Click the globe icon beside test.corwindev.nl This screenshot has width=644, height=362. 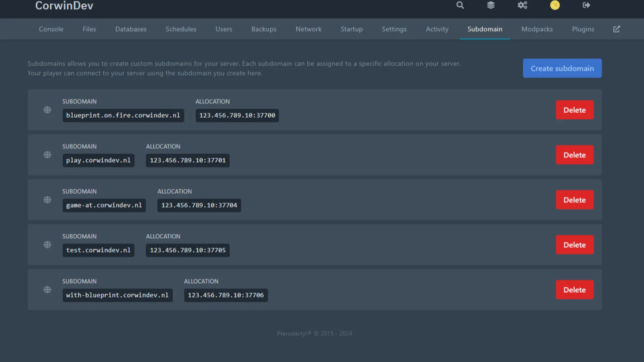click(x=47, y=245)
